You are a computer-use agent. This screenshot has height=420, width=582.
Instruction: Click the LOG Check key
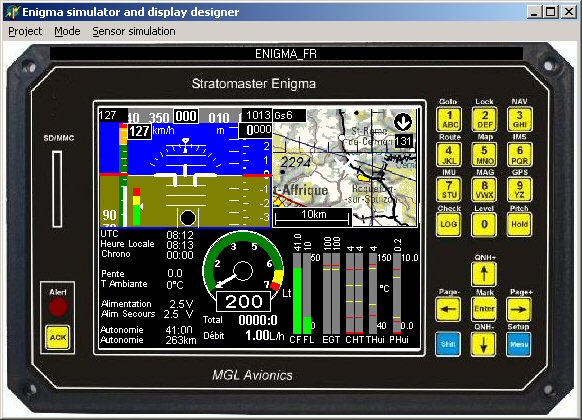tap(448, 224)
